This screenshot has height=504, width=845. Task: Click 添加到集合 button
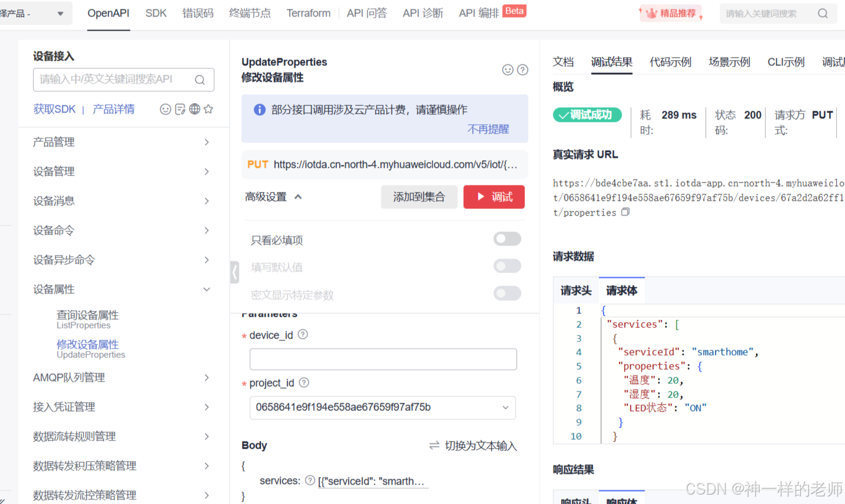[x=419, y=197]
